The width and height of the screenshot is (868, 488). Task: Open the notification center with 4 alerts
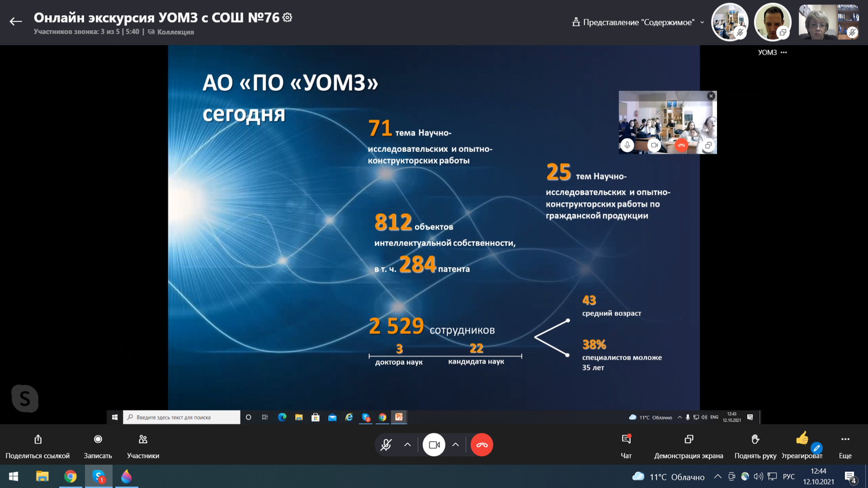coord(850,476)
